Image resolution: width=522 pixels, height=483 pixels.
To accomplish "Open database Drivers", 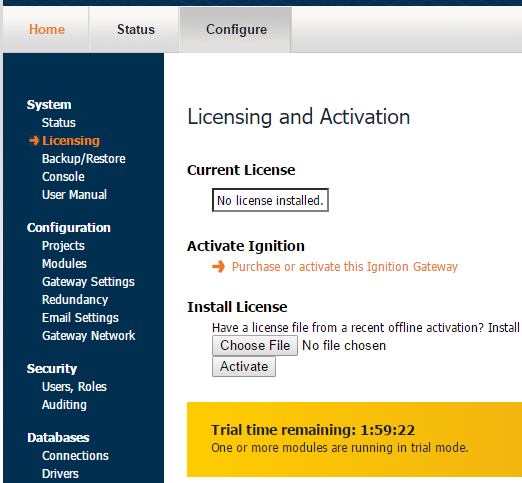I will [60, 474].
